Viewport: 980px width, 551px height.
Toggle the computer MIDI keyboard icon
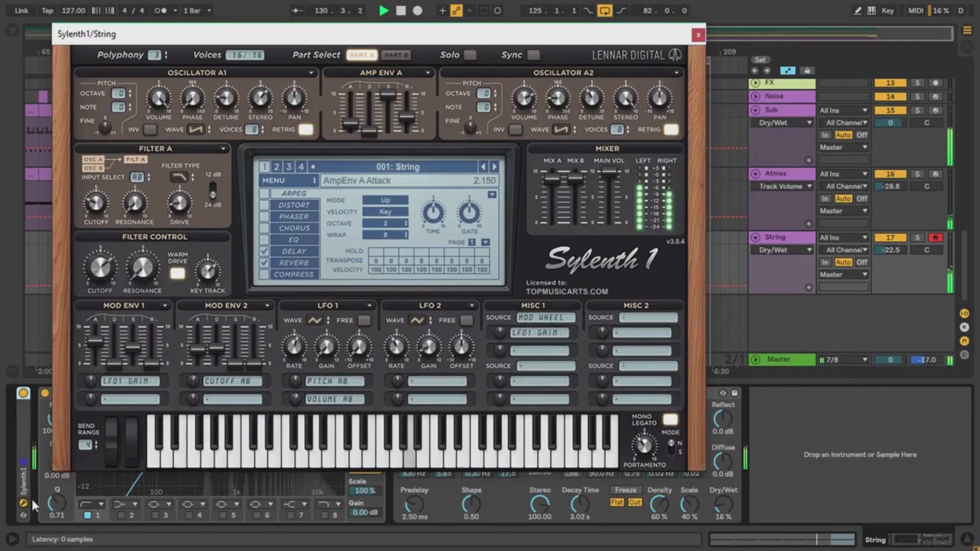coord(872,10)
